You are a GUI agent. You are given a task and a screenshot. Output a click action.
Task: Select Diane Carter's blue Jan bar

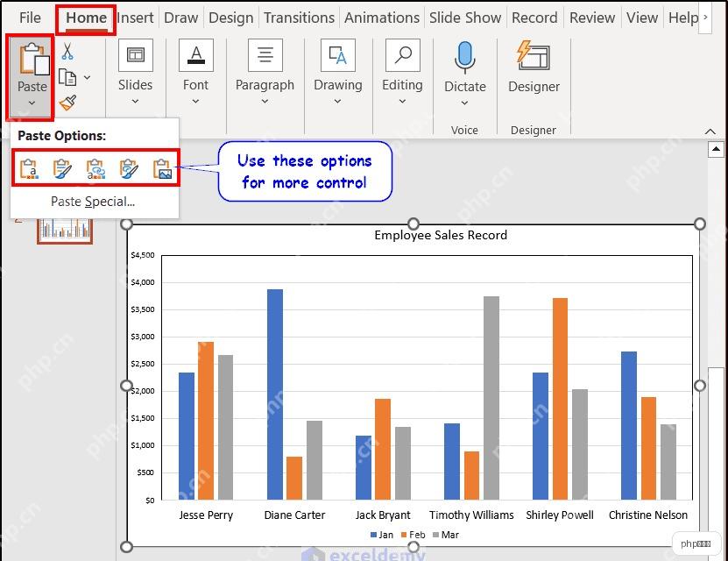[275, 394]
